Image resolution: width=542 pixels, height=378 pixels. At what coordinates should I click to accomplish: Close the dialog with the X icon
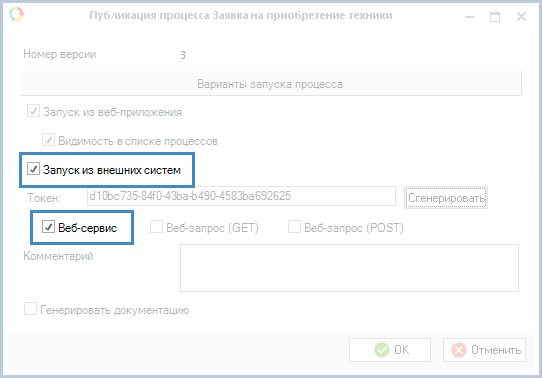521,17
